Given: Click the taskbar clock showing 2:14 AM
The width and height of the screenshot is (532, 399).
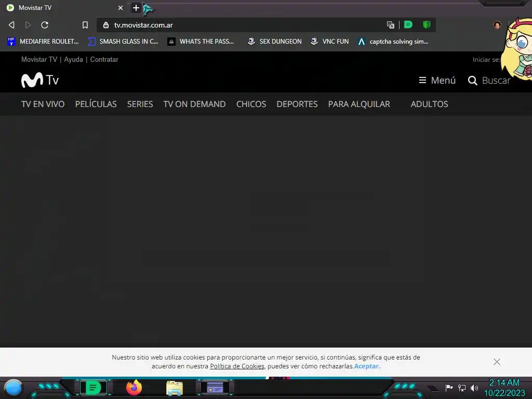Looking at the screenshot, I should pyautogui.click(x=504, y=388).
